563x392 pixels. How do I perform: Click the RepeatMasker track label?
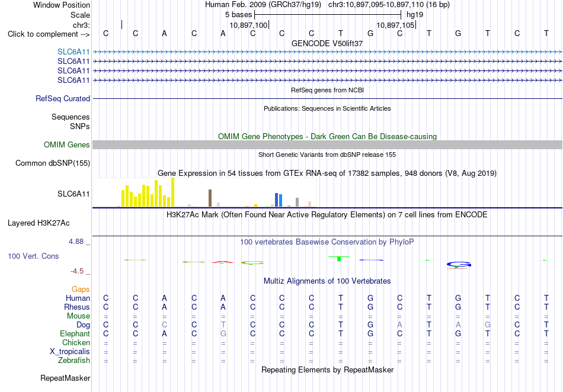[x=65, y=378]
